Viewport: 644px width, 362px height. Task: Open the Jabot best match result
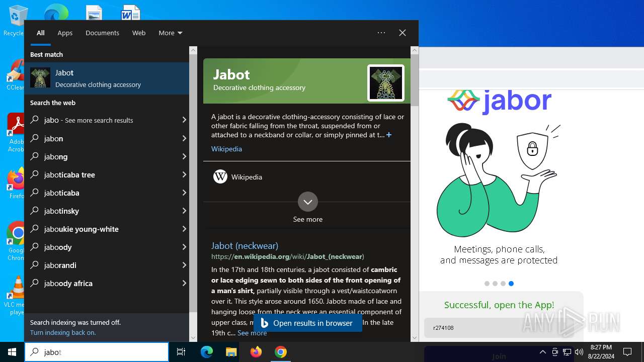coord(107,78)
